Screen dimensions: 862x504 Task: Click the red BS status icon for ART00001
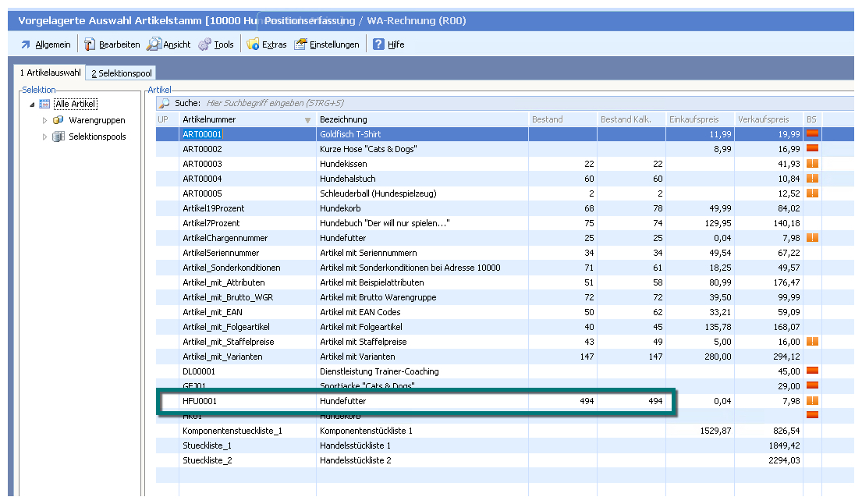click(812, 134)
